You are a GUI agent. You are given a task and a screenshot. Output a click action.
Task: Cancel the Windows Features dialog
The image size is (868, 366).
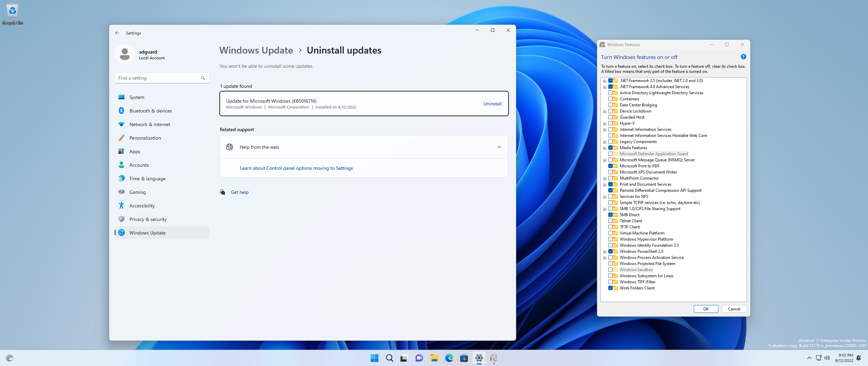tap(734, 309)
